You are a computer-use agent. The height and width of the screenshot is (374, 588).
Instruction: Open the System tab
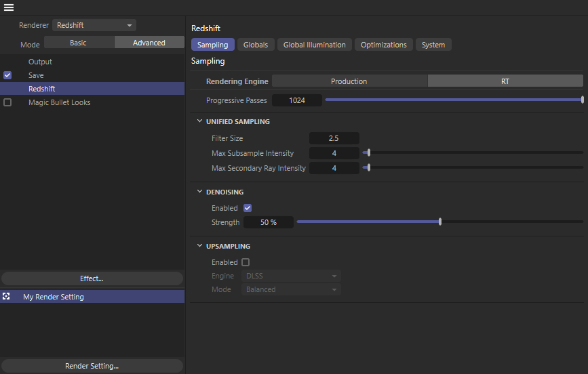(x=433, y=45)
